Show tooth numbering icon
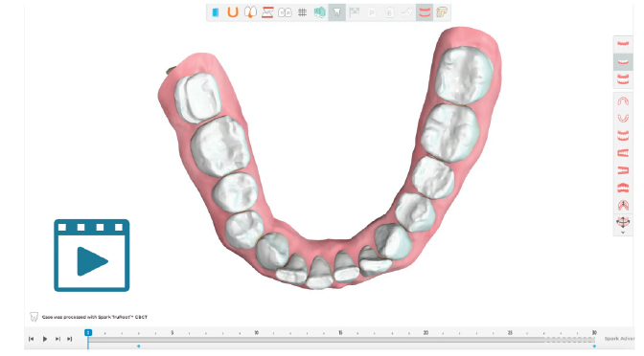644x356 pixels. coord(285,12)
